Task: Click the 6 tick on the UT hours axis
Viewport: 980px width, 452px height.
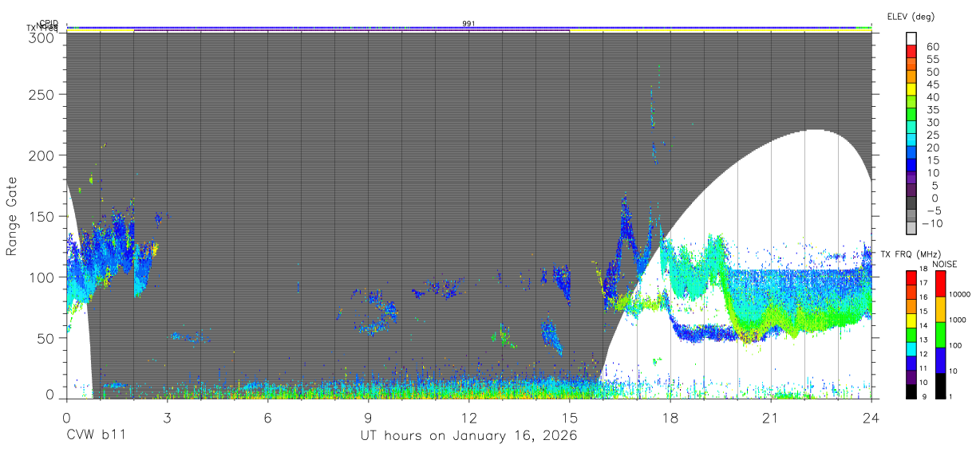Action: pyautogui.click(x=268, y=417)
